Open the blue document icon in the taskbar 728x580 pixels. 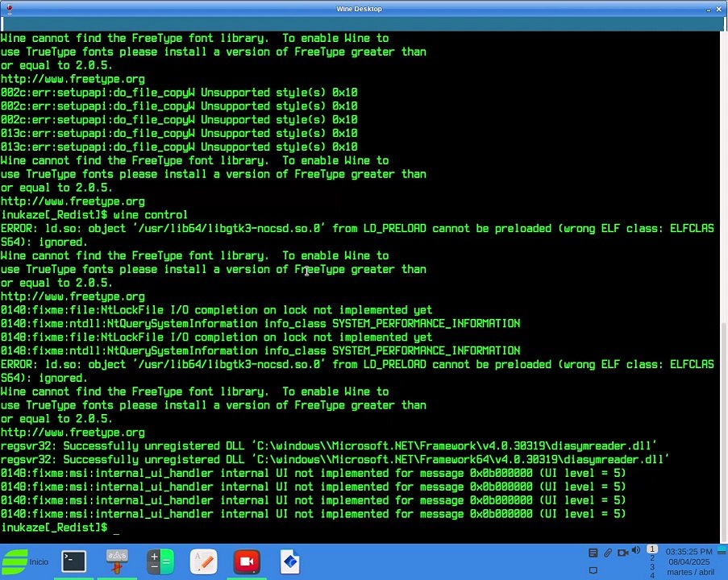(289, 562)
